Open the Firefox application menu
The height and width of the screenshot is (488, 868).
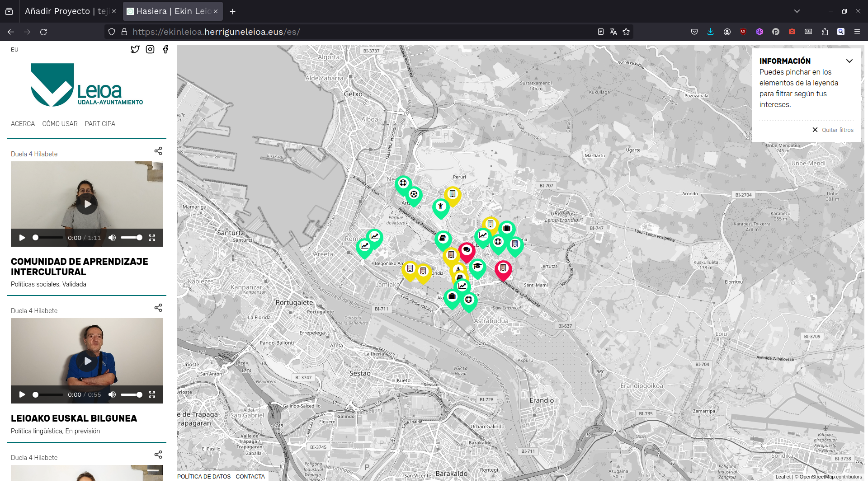pos(857,32)
